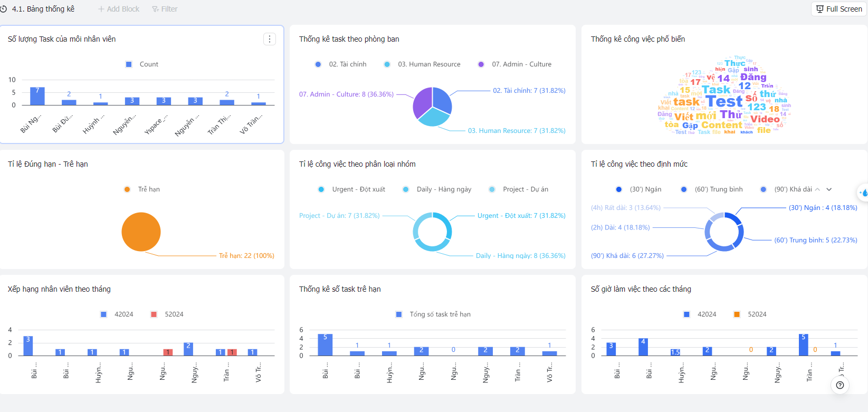
Task: Toggle the Tổng số task trễ hạn legend
Action: (433, 314)
